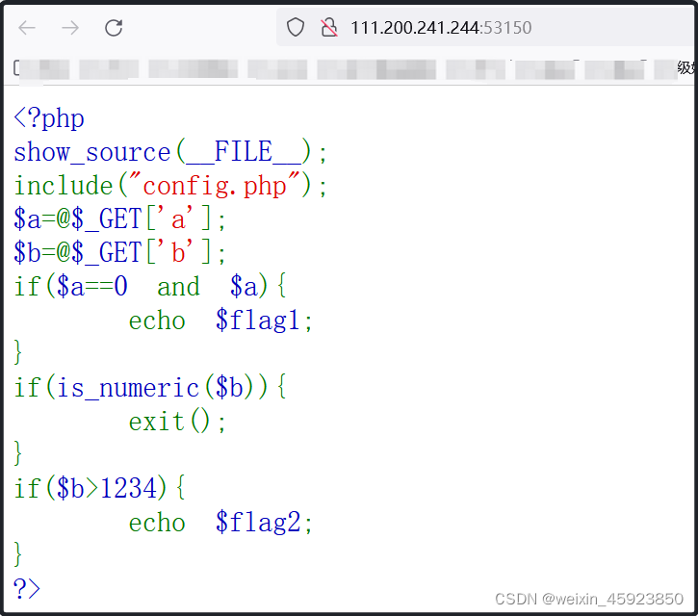
Task: Click the 'if($a==0 and $a){' line
Action: coord(150,286)
